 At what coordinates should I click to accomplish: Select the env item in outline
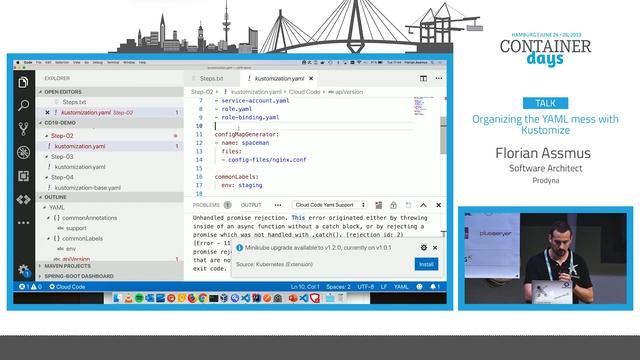71,249
